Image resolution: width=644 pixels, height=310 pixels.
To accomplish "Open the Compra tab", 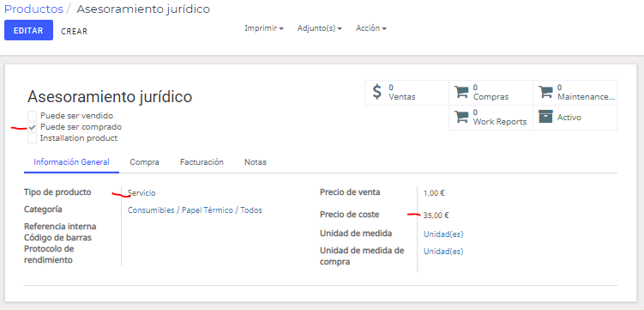I will tap(145, 162).
